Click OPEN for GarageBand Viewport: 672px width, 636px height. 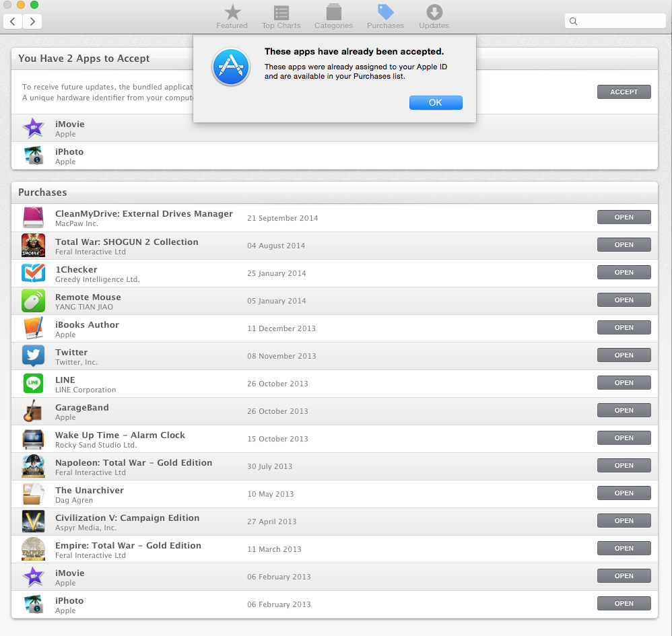pos(624,411)
